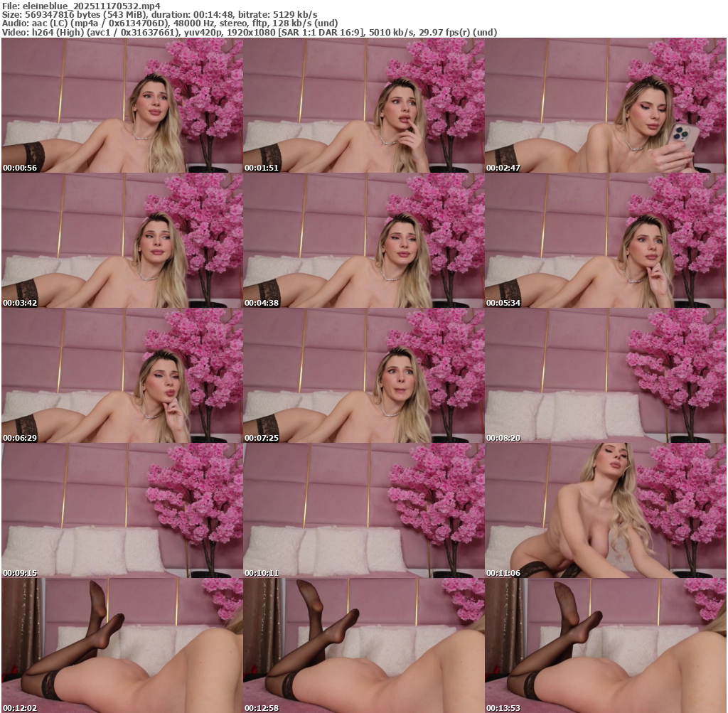728x713 pixels.
Task: Click the frame labeled 00:10:11
Action: tap(363, 510)
